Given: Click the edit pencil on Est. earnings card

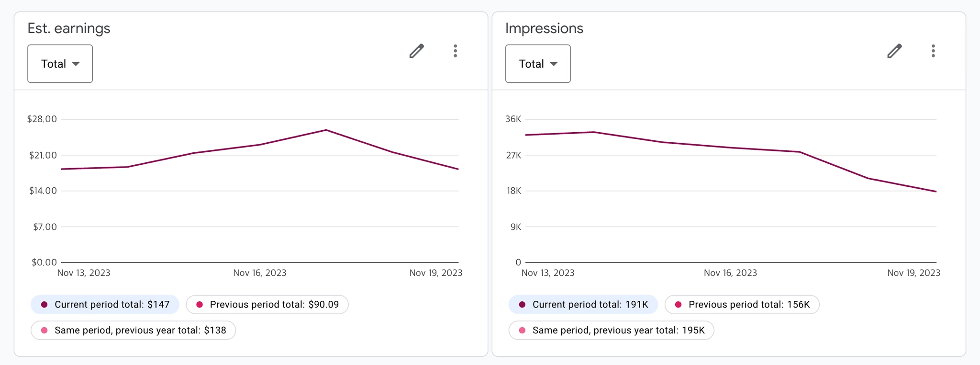Looking at the screenshot, I should 416,51.
